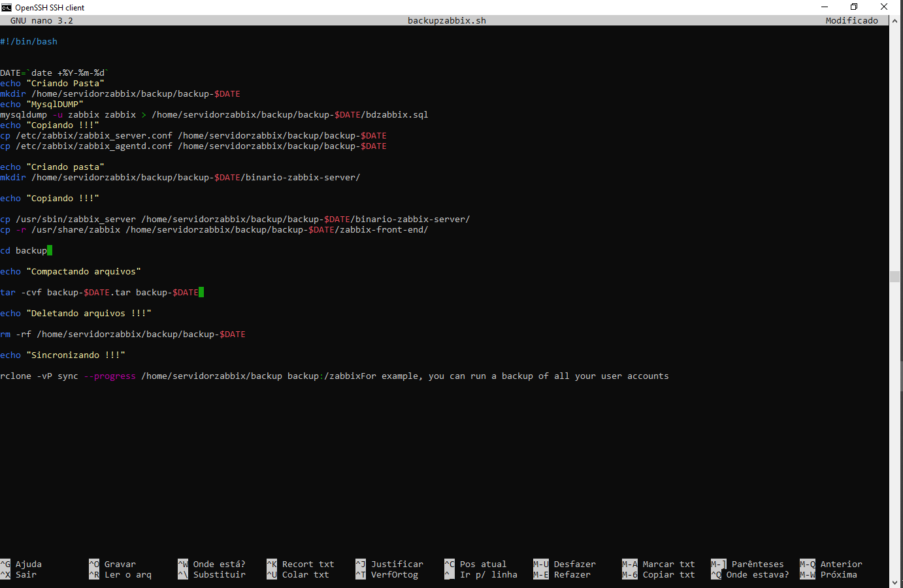Click the cp /usr/sbin/zabbix_server line
The image size is (903, 588).
pos(235,219)
